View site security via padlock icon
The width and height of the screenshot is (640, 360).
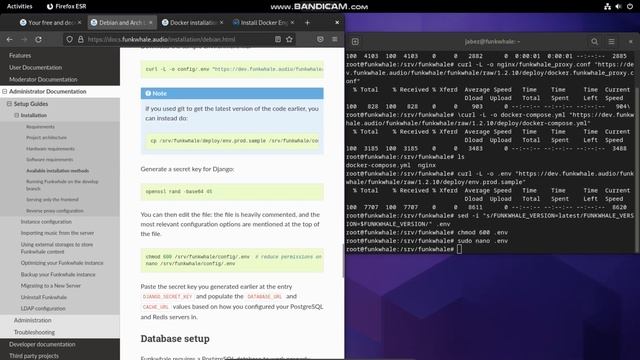(80, 40)
